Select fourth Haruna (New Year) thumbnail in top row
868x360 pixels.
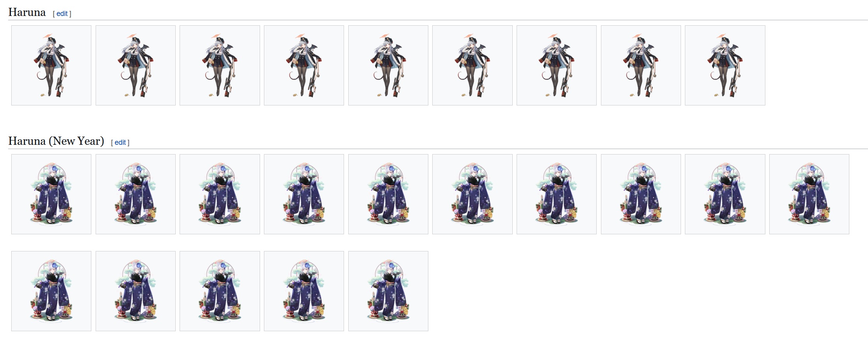[x=304, y=194]
